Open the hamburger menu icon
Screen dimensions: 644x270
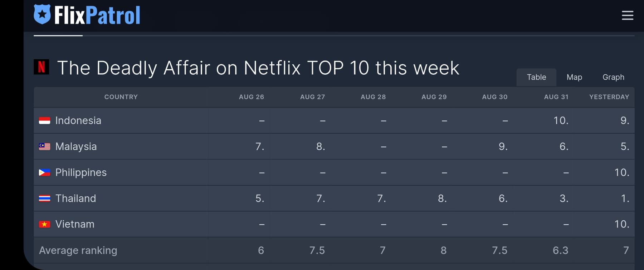click(x=628, y=15)
